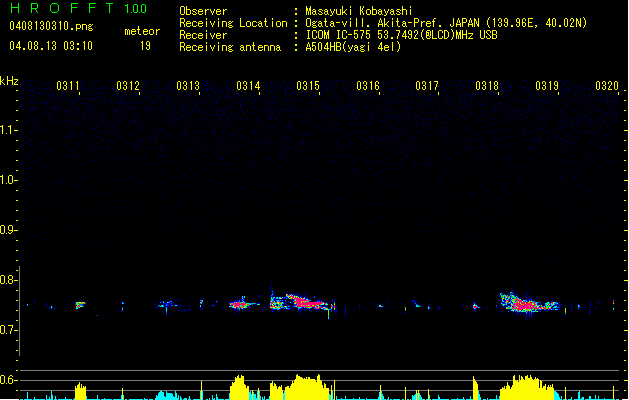Click receiver value ICOM IC-575 53.7492

coord(401,35)
